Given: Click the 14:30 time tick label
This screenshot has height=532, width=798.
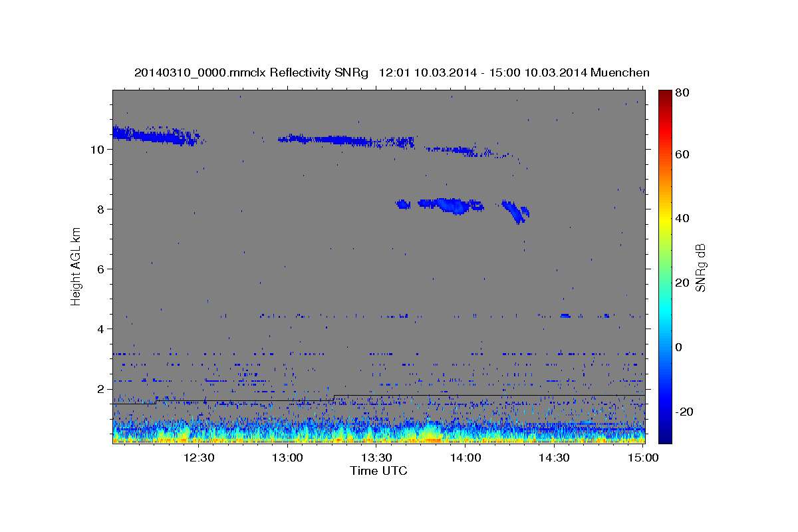Looking at the screenshot, I should 554,458.
